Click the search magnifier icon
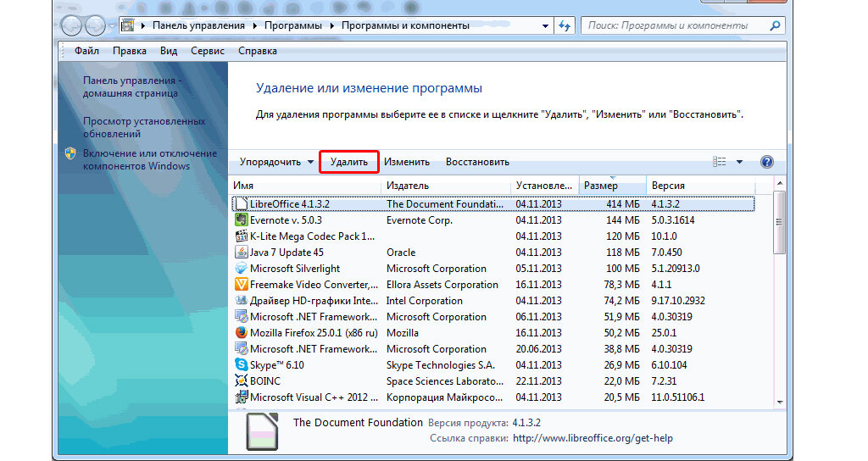 (x=775, y=25)
